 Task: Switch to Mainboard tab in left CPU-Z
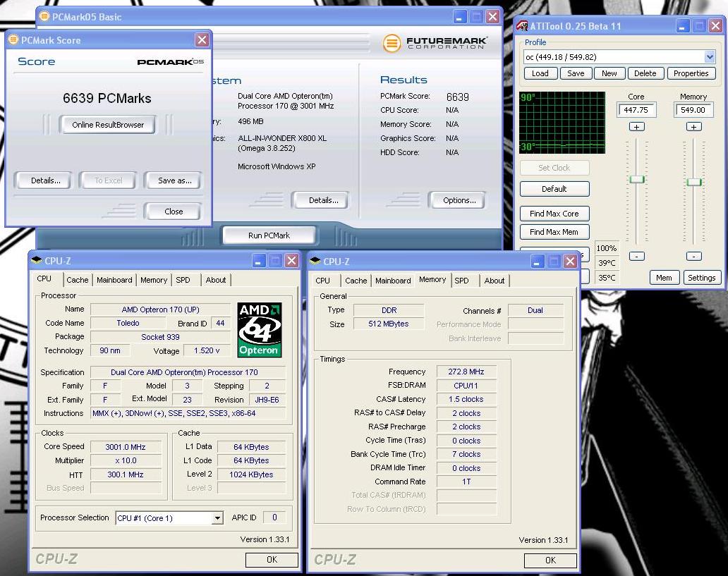(114, 280)
